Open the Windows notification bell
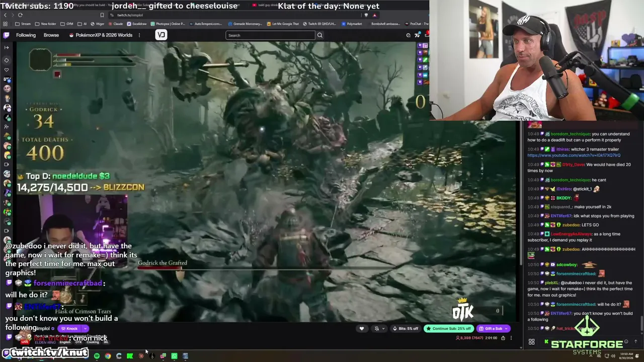 point(638,356)
